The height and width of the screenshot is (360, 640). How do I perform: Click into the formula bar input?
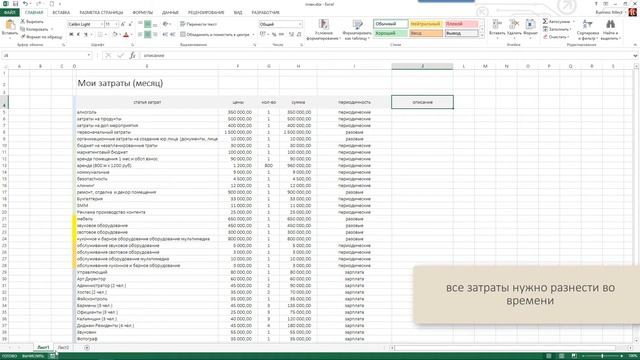(x=386, y=55)
